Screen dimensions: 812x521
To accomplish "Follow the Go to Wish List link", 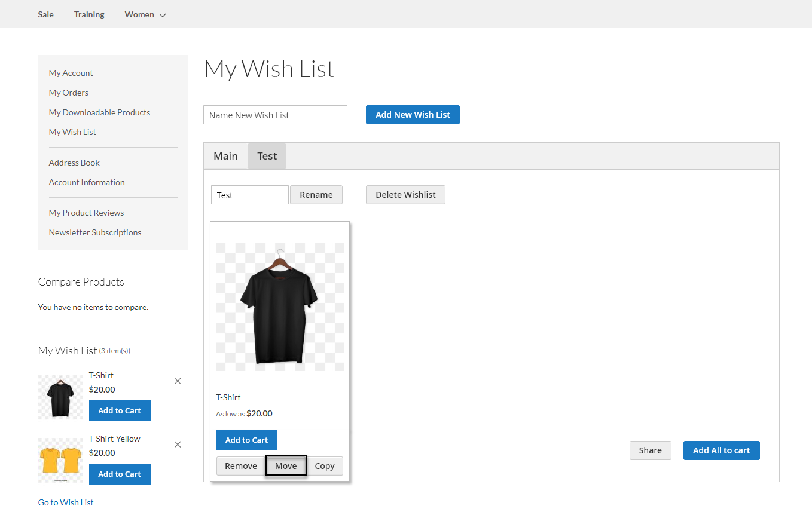I will (x=66, y=502).
